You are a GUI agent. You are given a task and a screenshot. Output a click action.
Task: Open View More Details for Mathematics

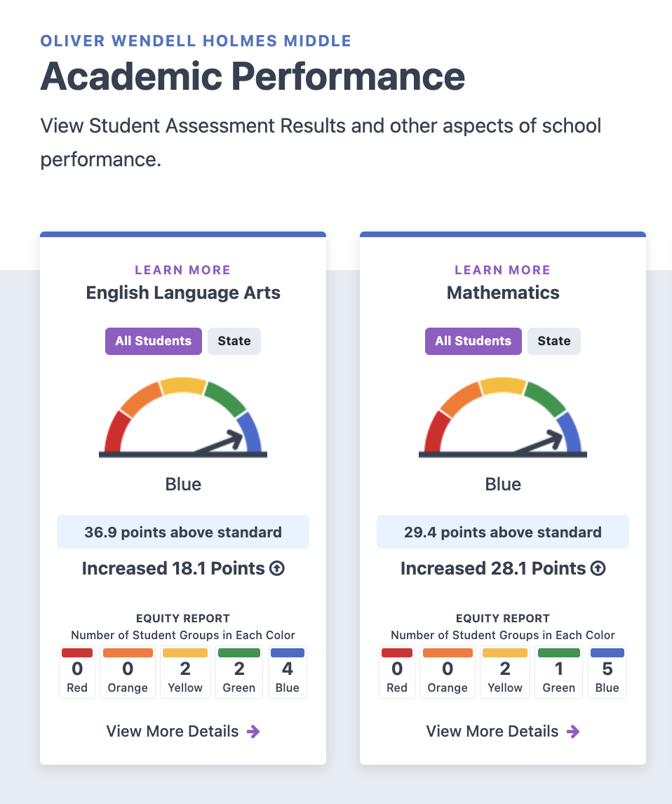[492, 731]
